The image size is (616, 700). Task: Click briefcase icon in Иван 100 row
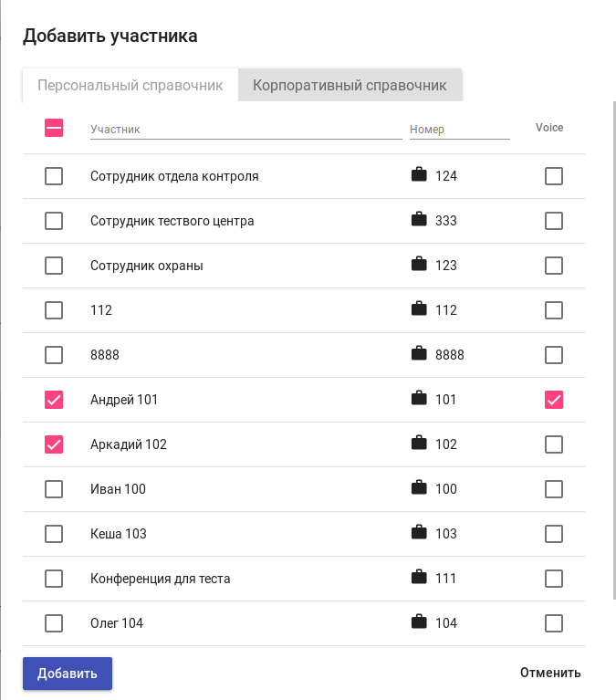[x=419, y=488]
